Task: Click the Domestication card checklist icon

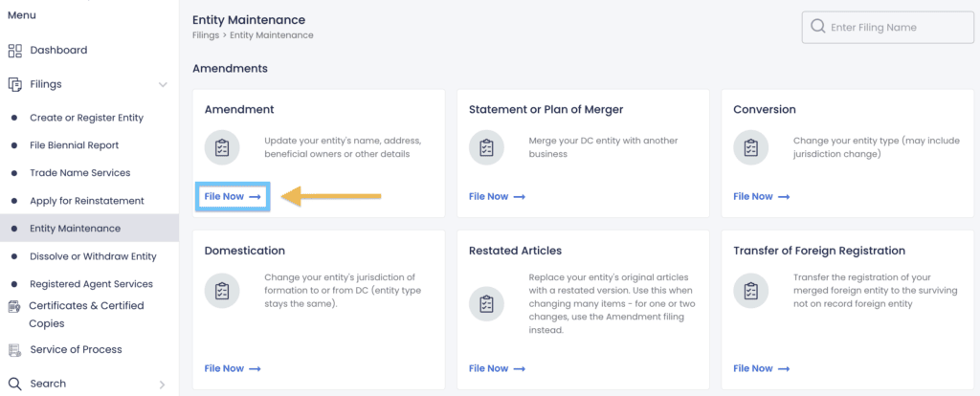Action: 222,291
